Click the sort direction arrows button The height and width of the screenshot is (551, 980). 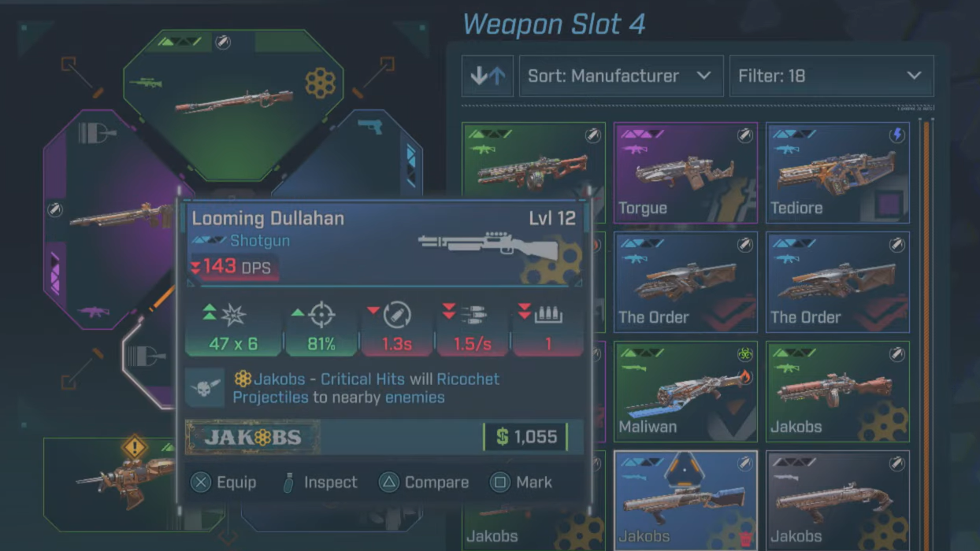tap(488, 76)
